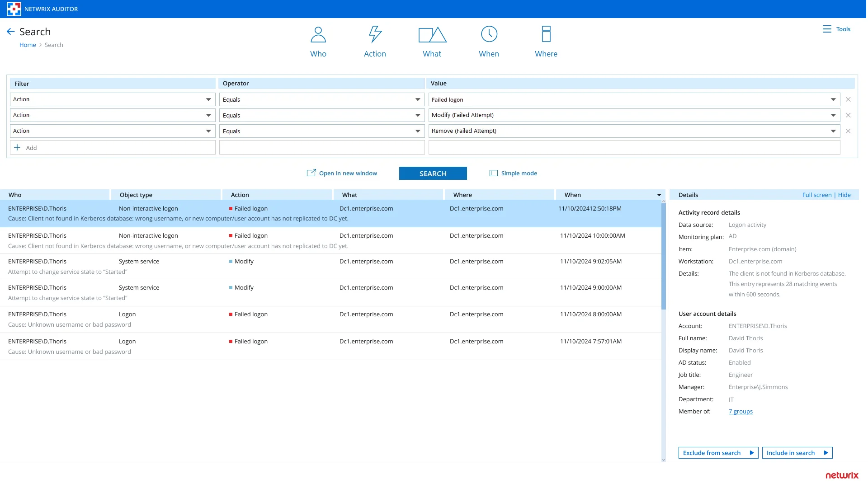Image resolution: width=868 pixels, height=488 pixels.
Task: Open the Tools hamburger menu icon
Action: (827, 29)
